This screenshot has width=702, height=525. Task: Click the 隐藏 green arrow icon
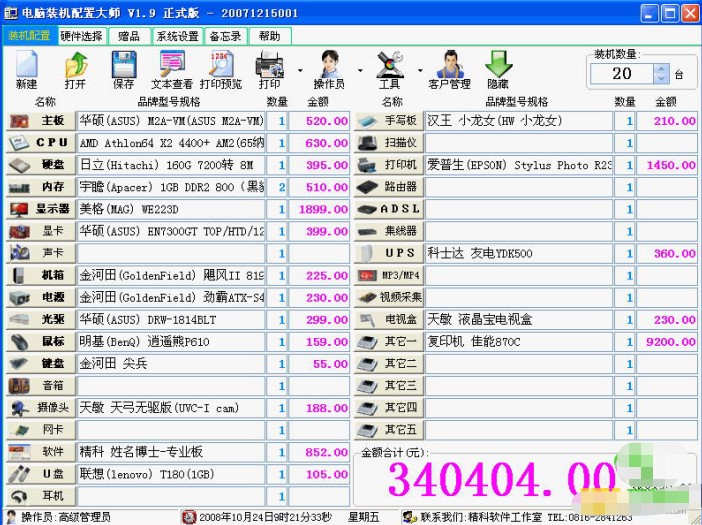(x=498, y=70)
